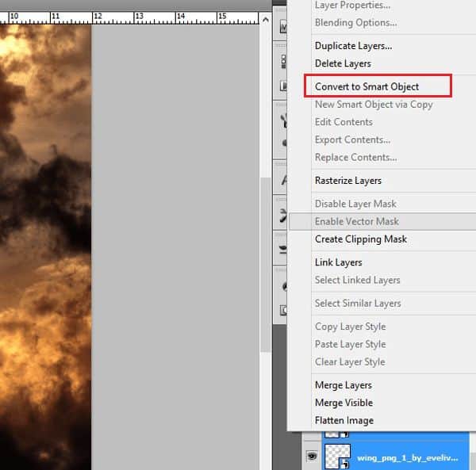Click the scroll-up arrow above the canvas scrollbar

coord(265,17)
